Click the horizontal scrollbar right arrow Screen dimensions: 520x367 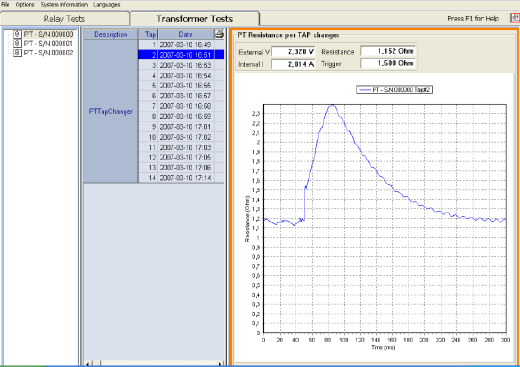tap(220, 363)
